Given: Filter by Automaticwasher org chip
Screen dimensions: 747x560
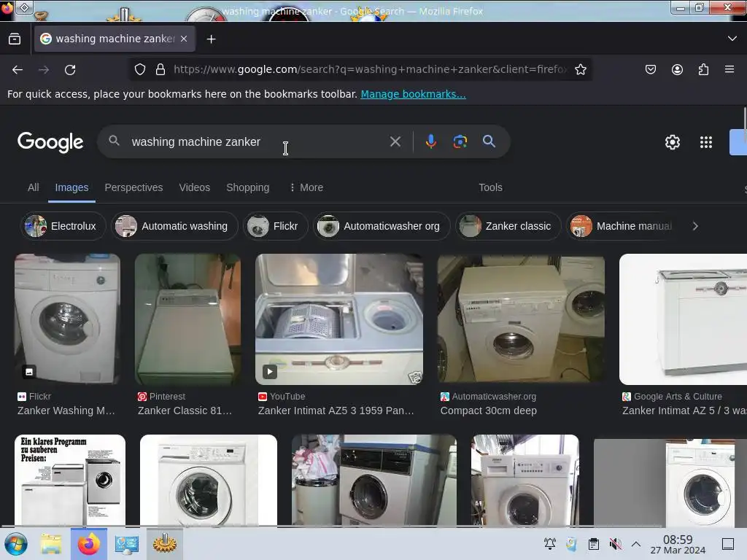Looking at the screenshot, I should pyautogui.click(x=381, y=226).
